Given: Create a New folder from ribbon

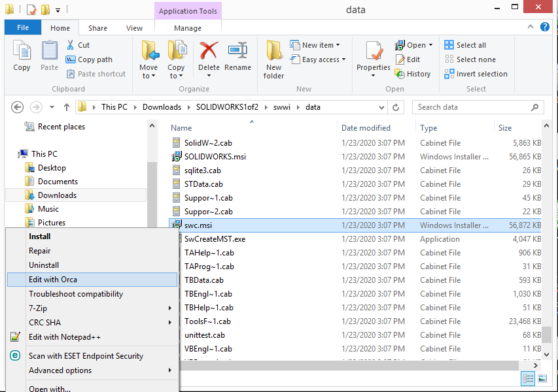Looking at the screenshot, I should coord(273,59).
